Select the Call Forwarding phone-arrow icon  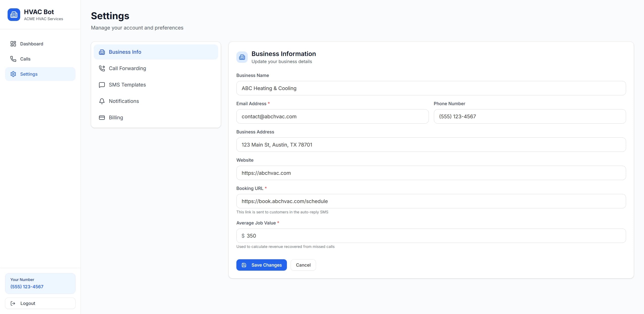pos(102,68)
